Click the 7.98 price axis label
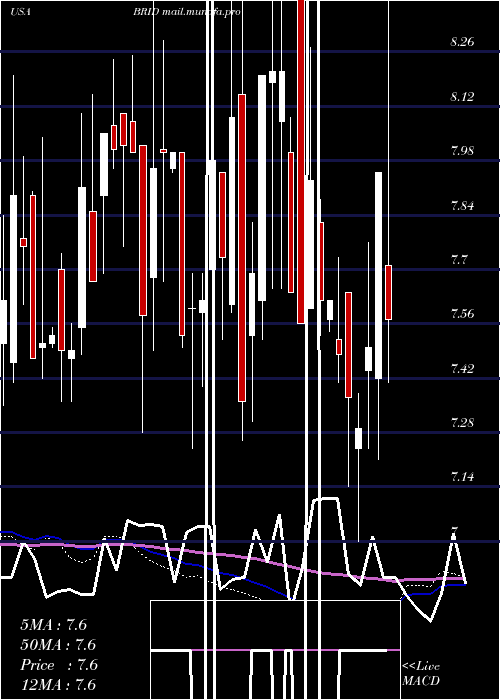The height and width of the screenshot is (700, 500). [x=462, y=150]
